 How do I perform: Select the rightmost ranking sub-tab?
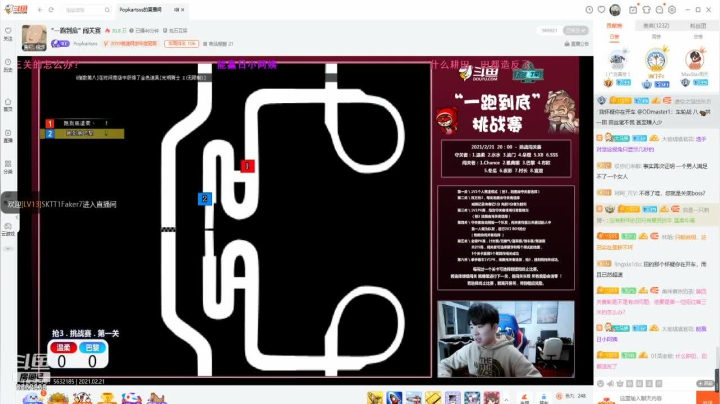[698, 36]
